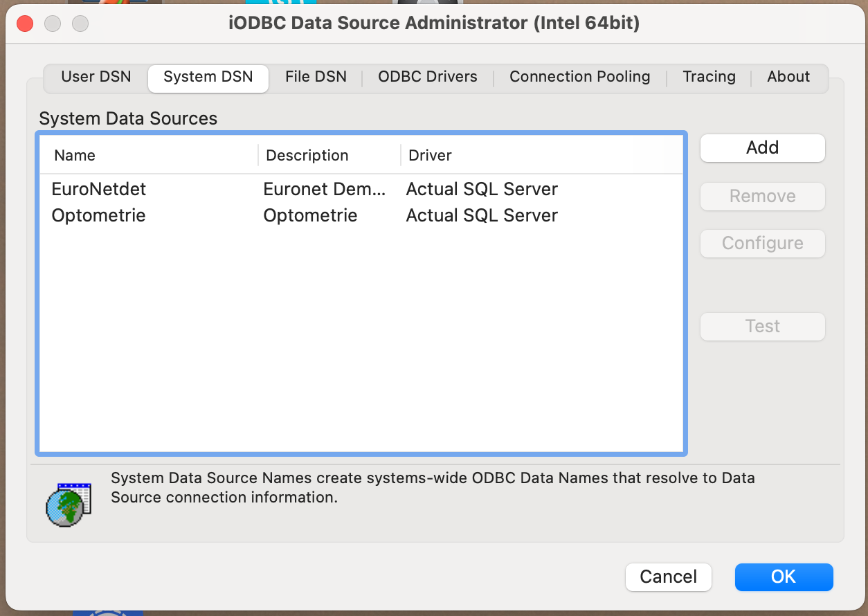The width and height of the screenshot is (868, 616).
Task: Show the About tab
Action: [788, 77]
